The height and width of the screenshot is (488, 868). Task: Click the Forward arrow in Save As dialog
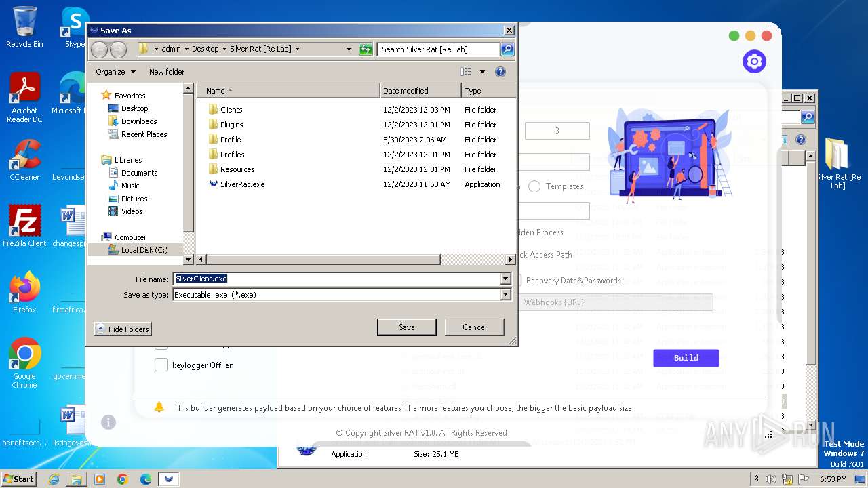(118, 49)
